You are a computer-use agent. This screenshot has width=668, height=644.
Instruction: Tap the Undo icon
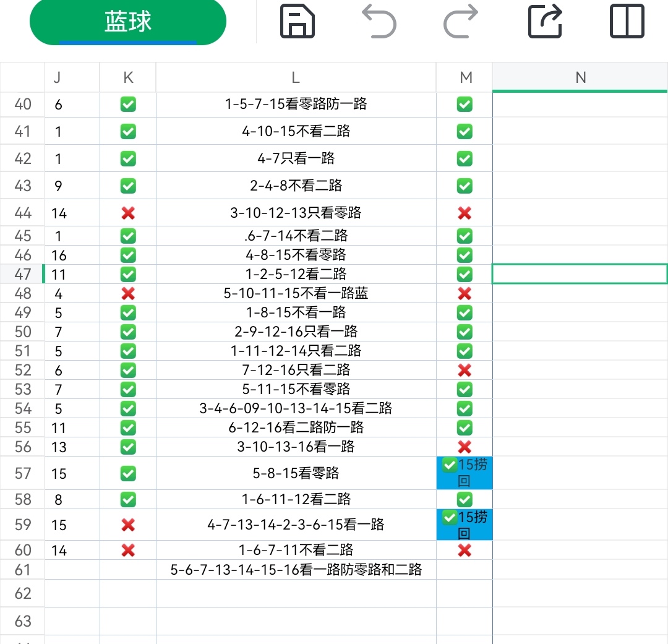[x=380, y=21]
